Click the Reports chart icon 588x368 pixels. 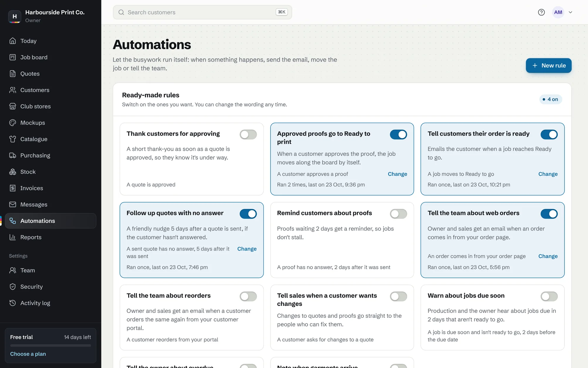pyautogui.click(x=13, y=237)
